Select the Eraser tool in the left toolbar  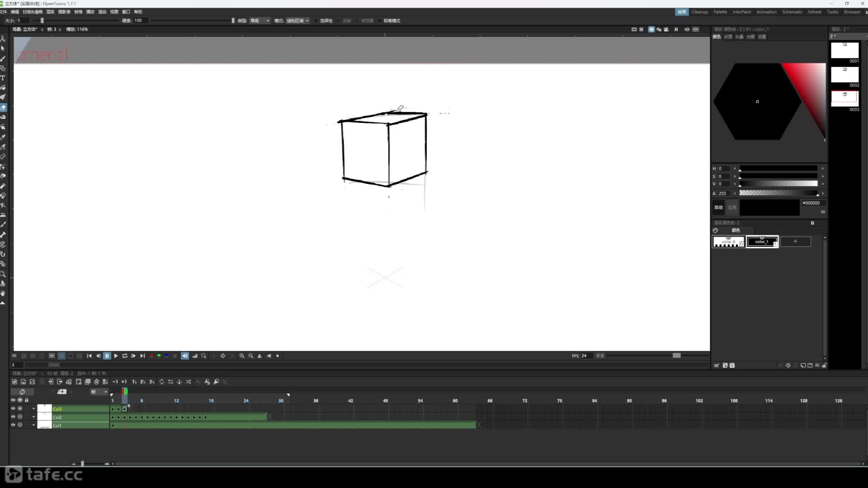click(3, 108)
